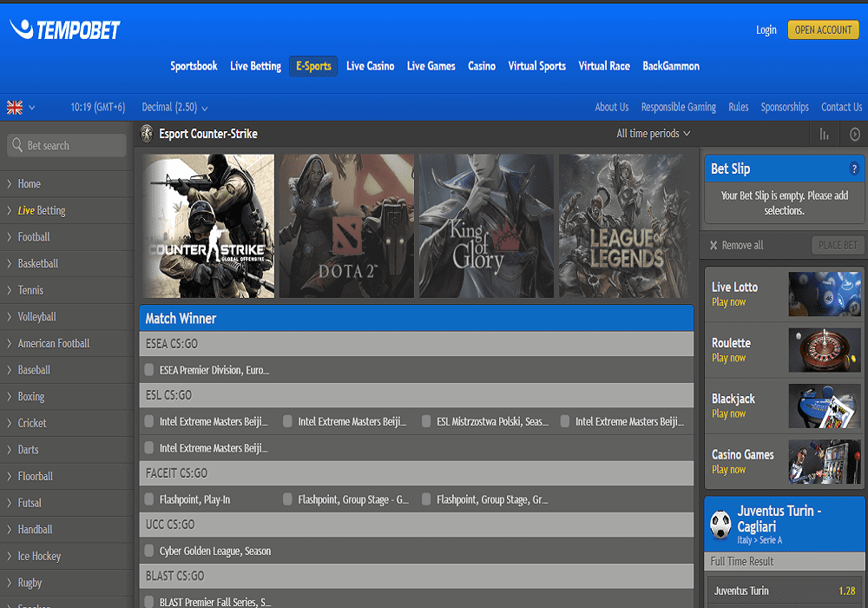Expand the Cricket sidebar category
The image size is (868, 608).
pos(67,423)
